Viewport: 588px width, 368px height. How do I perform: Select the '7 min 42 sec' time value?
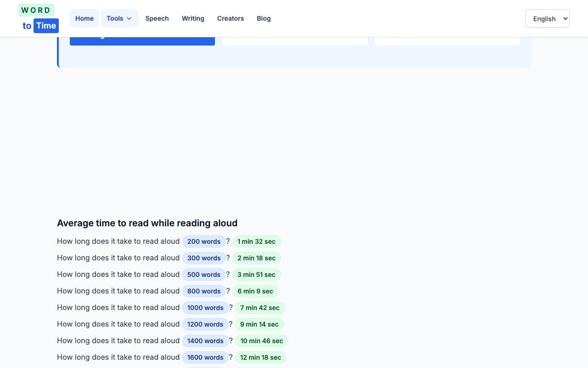point(260,308)
